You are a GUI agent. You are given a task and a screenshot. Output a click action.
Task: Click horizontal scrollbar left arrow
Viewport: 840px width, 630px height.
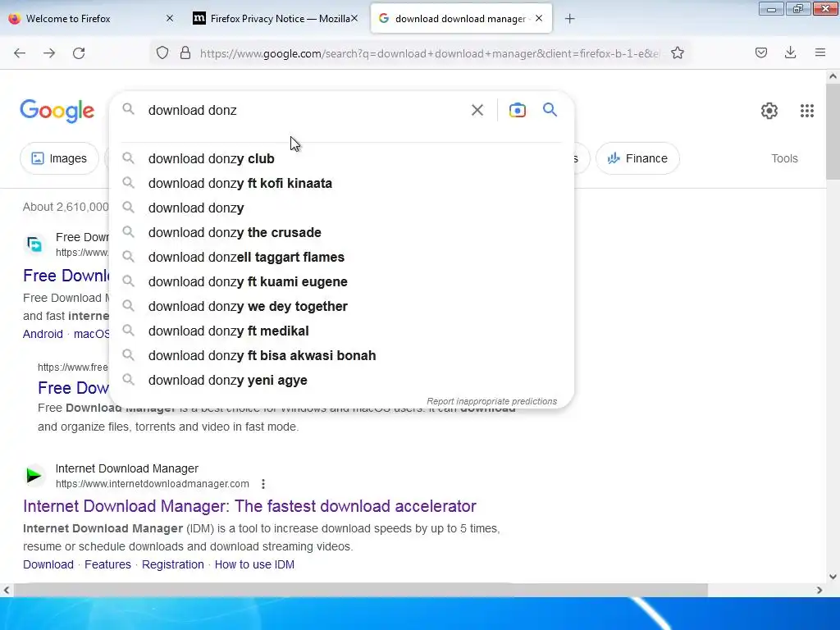click(7, 590)
